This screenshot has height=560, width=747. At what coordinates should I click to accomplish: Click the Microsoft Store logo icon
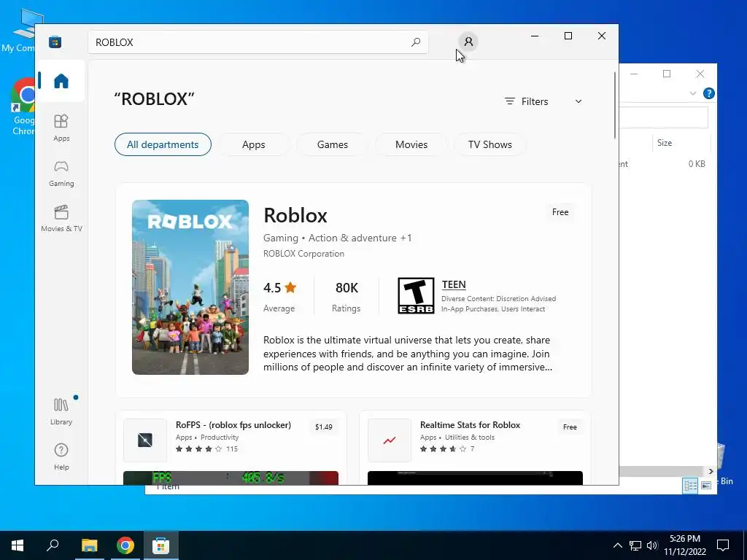point(55,42)
